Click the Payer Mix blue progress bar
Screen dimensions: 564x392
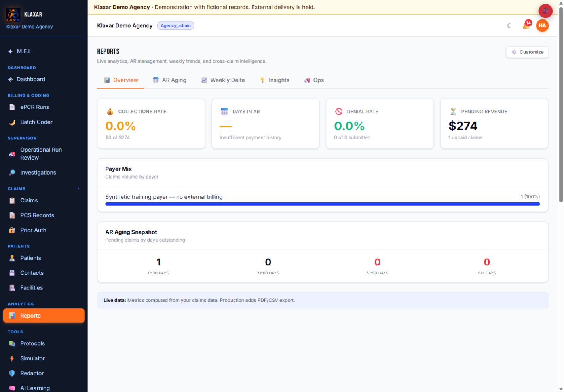coord(323,204)
